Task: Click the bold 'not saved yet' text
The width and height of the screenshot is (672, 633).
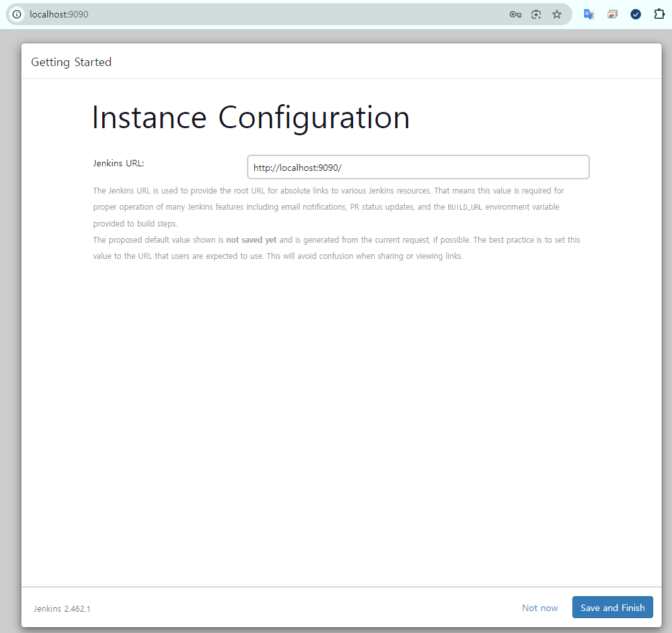Action: (x=251, y=239)
